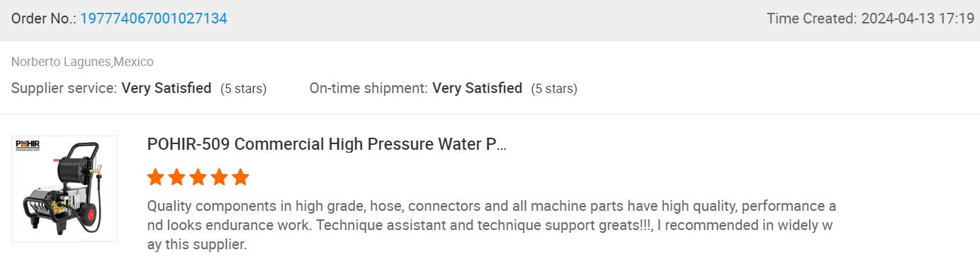Click the fourth orange rating star
The image size is (980, 257).
point(220,177)
